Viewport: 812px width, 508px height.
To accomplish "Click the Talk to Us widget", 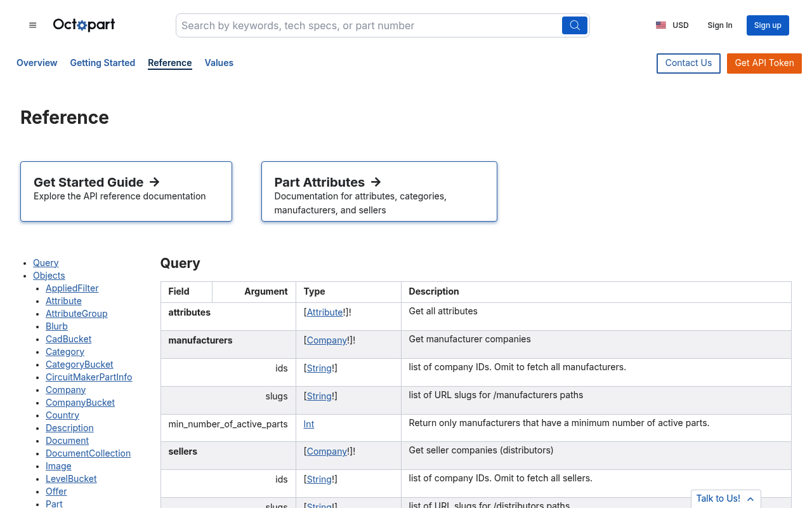I will point(726,499).
